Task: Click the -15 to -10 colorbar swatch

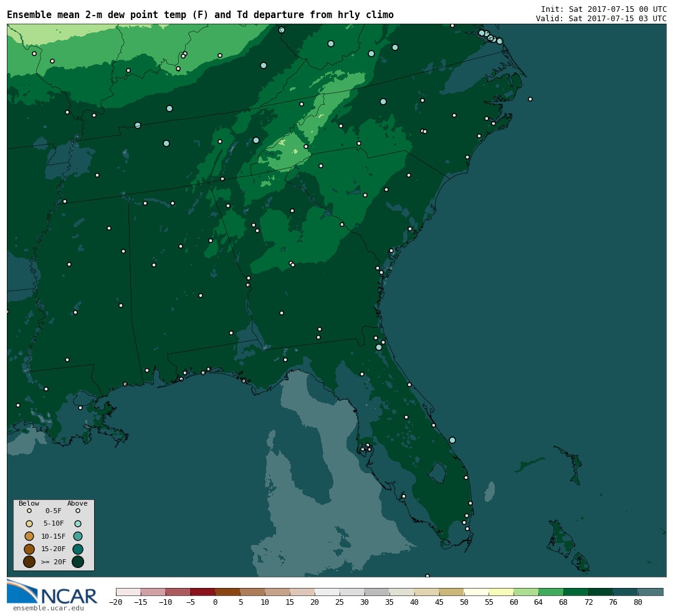Action: [x=153, y=592]
